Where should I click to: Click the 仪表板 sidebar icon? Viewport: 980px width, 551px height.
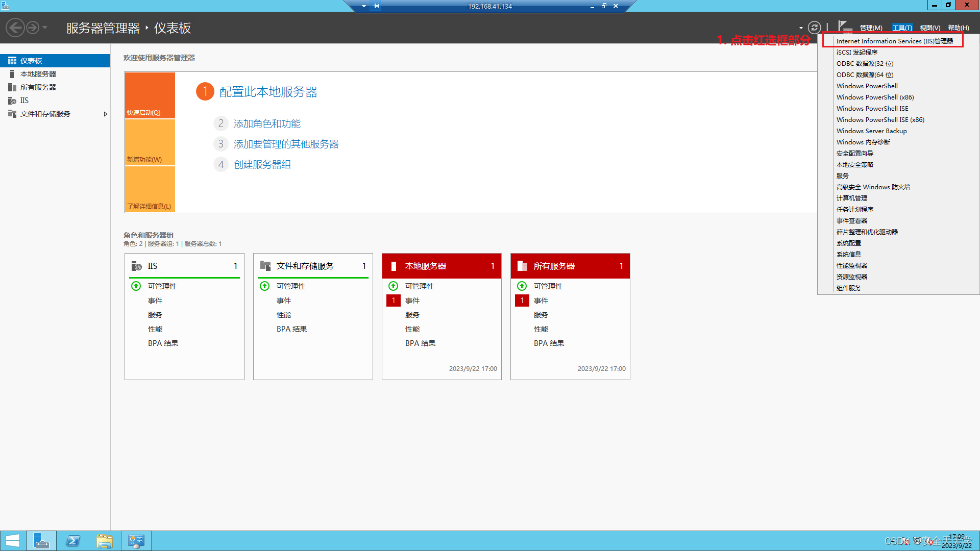[12, 61]
